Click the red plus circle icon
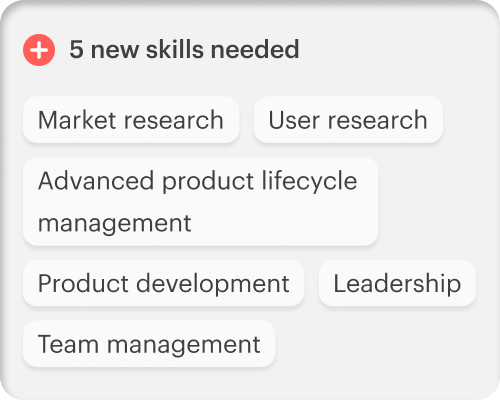 pos(39,50)
